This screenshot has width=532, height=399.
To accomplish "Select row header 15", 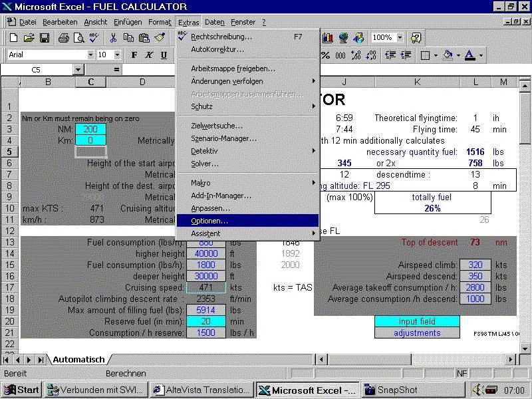I will 10,265.
